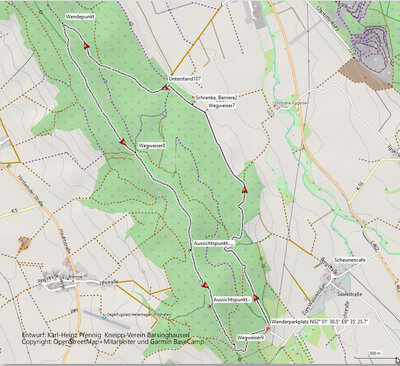This screenshot has height=366, width=400.
Task: Click the lower Aussichtspunkt label near Wanderparkplatz
Action: (232, 300)
